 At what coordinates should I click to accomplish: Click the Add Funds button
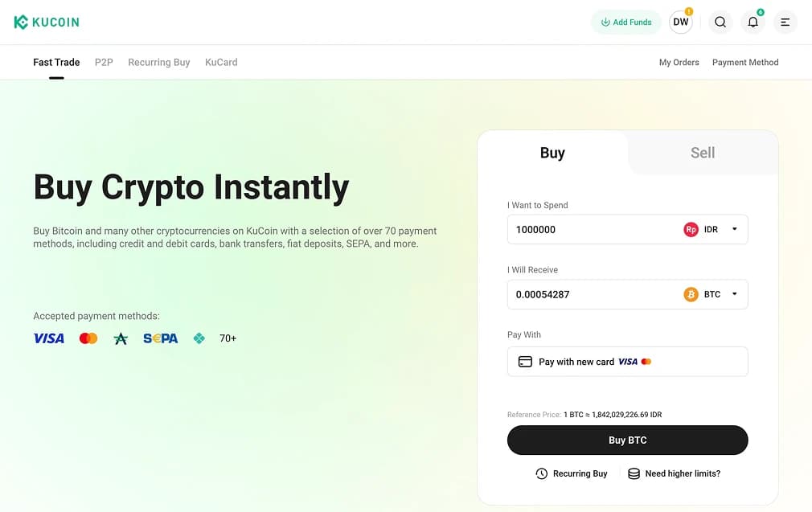click(625, 22)
